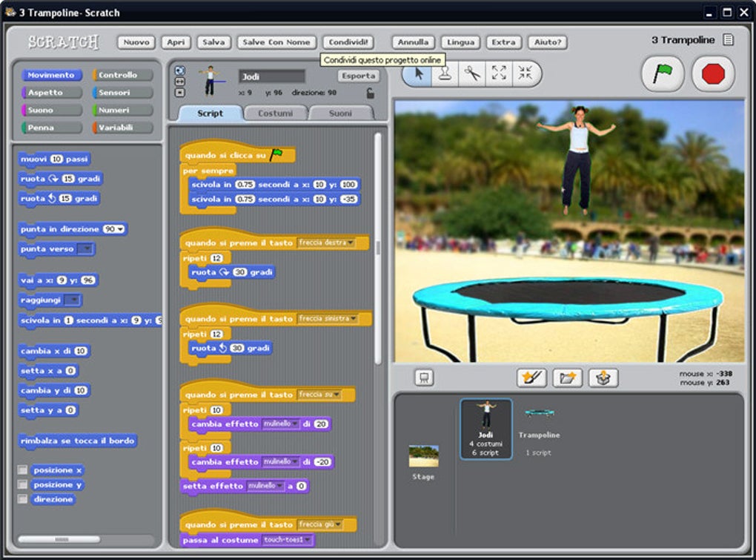Click the Apri button
This screenshot has width=756, height=560.
[176, 42]
